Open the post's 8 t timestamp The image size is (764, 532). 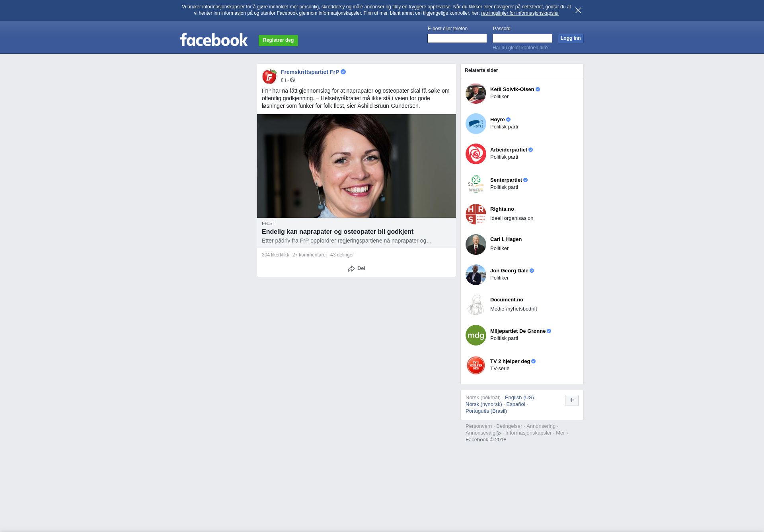[283, 80]
